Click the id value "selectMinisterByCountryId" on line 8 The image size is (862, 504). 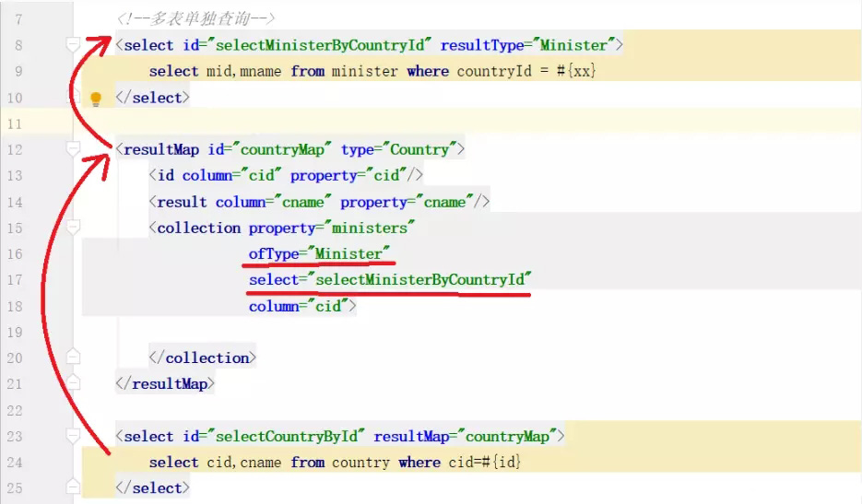pos(319,45)
